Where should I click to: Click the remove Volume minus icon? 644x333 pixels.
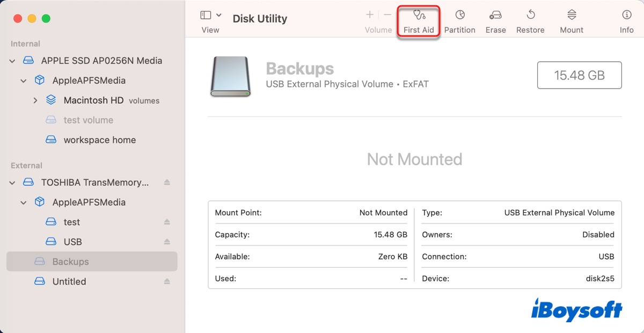[x=386, y=15]
